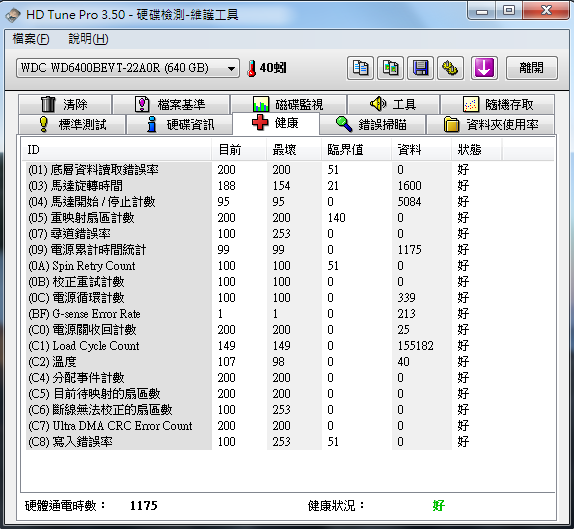
Task: Click the data value 1600
Action: [x=409, y=186]
